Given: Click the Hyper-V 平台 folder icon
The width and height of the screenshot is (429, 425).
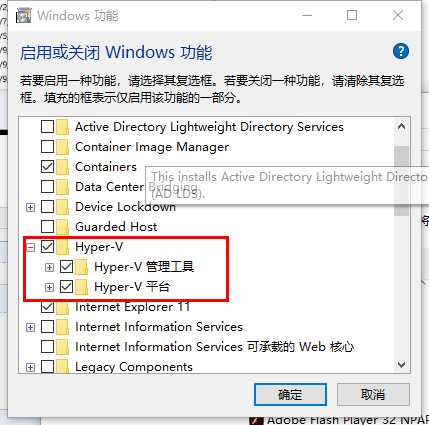Looking at the screenshot, I should pyautogui.click(x=81, y=287).
